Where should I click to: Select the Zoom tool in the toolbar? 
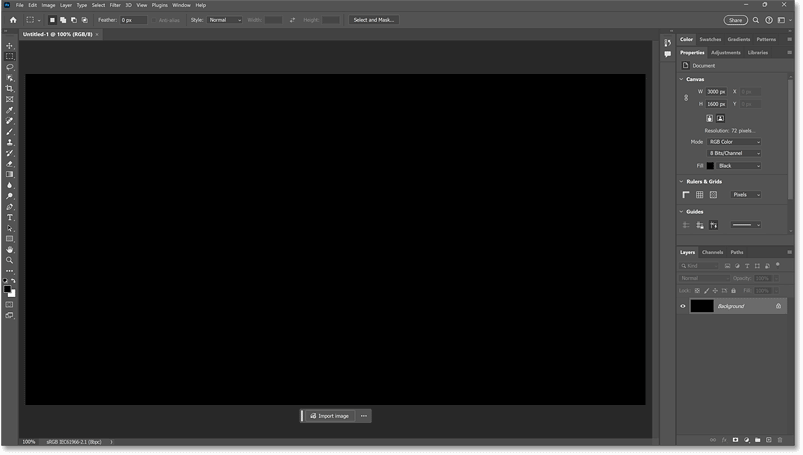pyautogui.click(x=10, y=260)
